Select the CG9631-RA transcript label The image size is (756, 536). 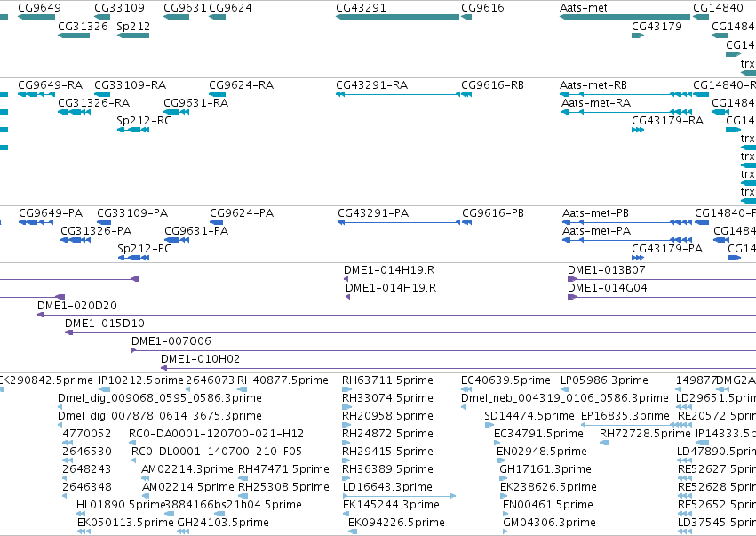195,103
